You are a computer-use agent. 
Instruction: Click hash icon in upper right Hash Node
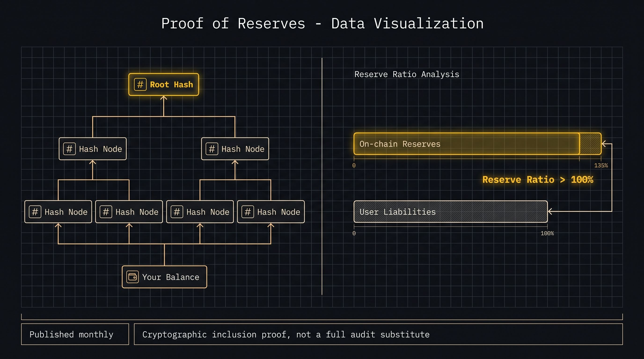click(212, 149)
